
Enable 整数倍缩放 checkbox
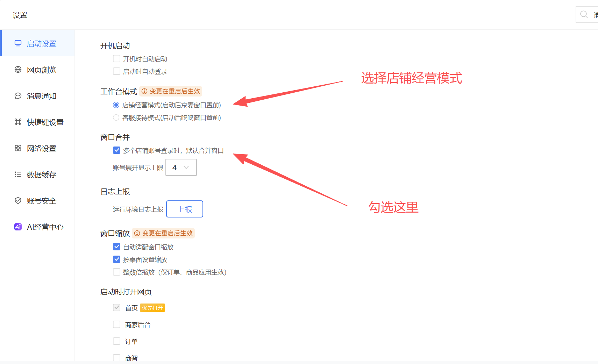[117, 272]
